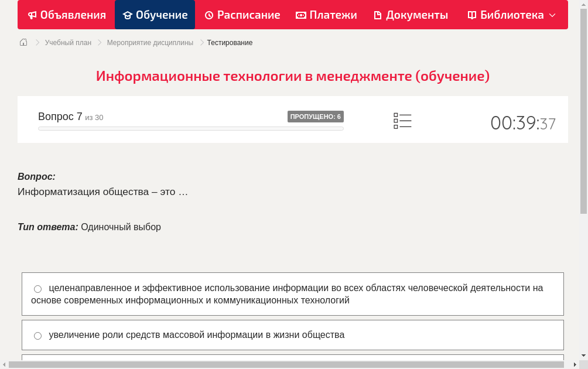Click the question progress bar
Viewport: 588px width, 369px height.
click(x=190, y=128)
